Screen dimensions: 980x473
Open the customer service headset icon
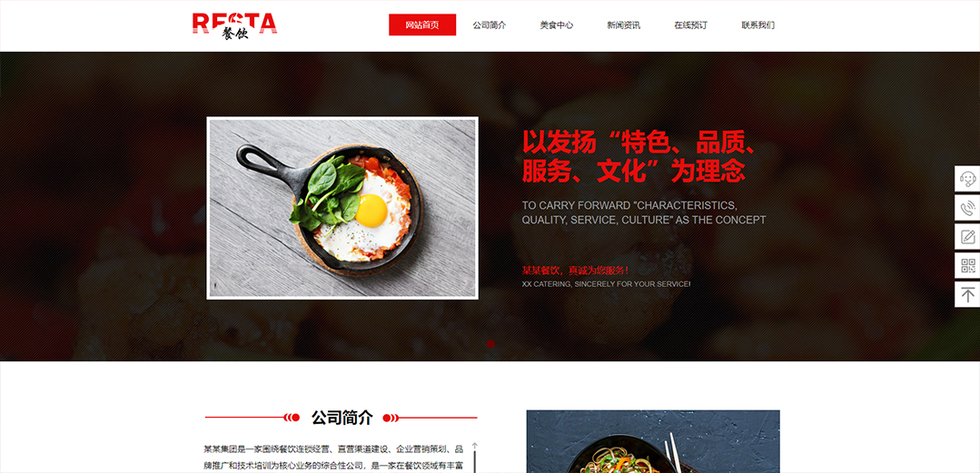pyautogui.click(x=967, y=179)
